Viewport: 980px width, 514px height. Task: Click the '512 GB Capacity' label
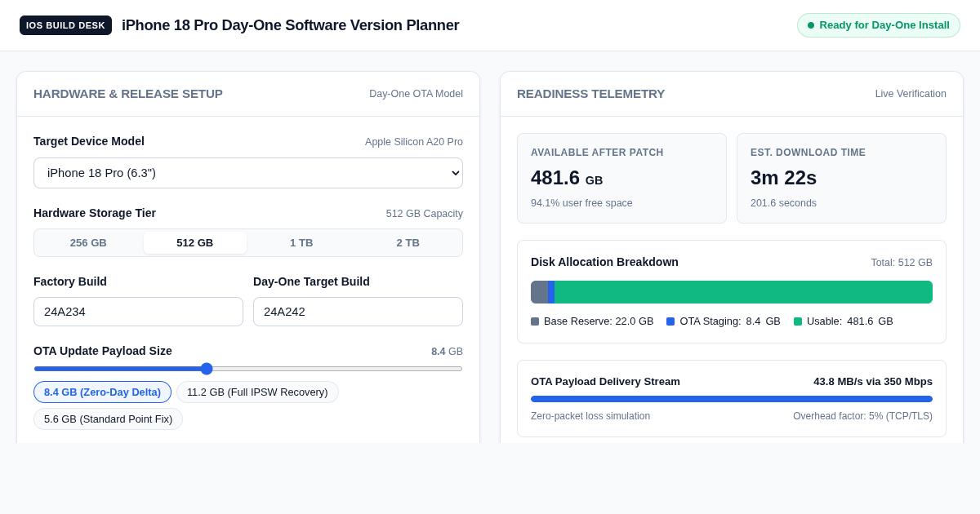click(x=425, y=214)
